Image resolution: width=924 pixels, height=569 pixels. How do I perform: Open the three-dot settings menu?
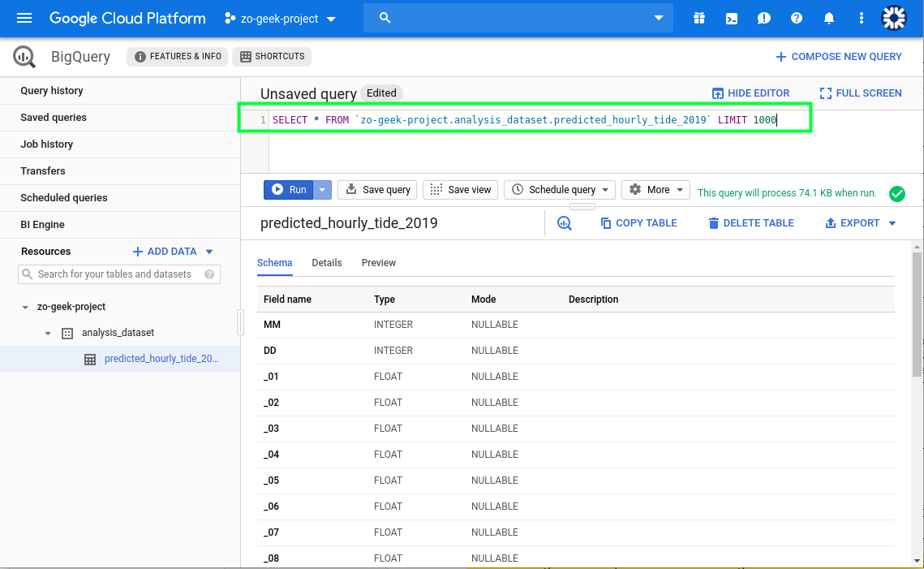861,18
